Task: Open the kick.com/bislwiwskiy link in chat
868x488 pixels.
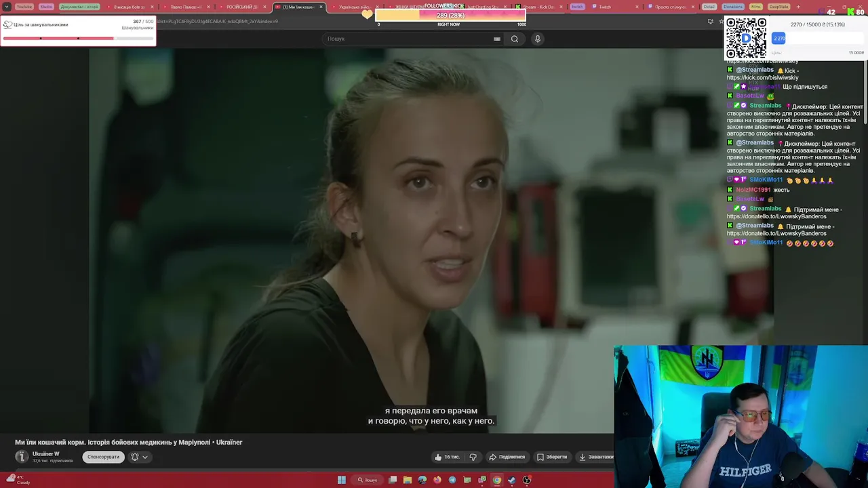Action: click(763, 78)
